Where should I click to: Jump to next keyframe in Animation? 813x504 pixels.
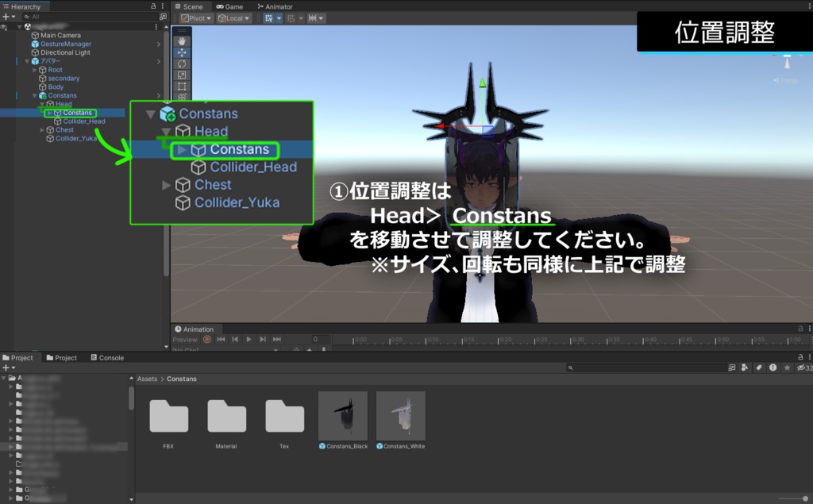(263, 339)
